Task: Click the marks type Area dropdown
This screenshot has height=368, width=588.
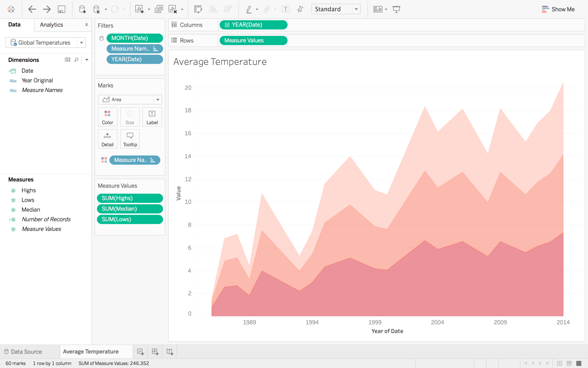Action: coord(130,99)
